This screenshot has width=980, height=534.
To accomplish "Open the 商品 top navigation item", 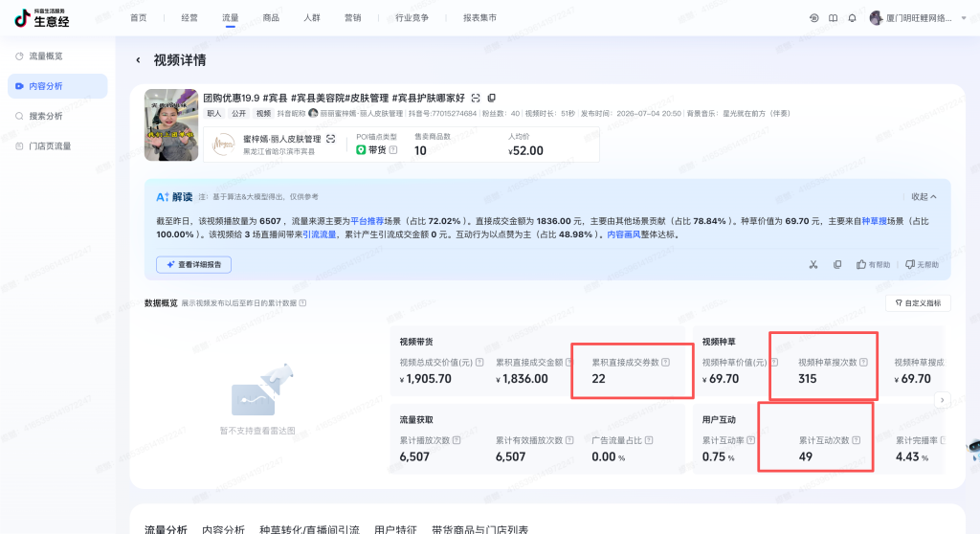I will point(271,18).
